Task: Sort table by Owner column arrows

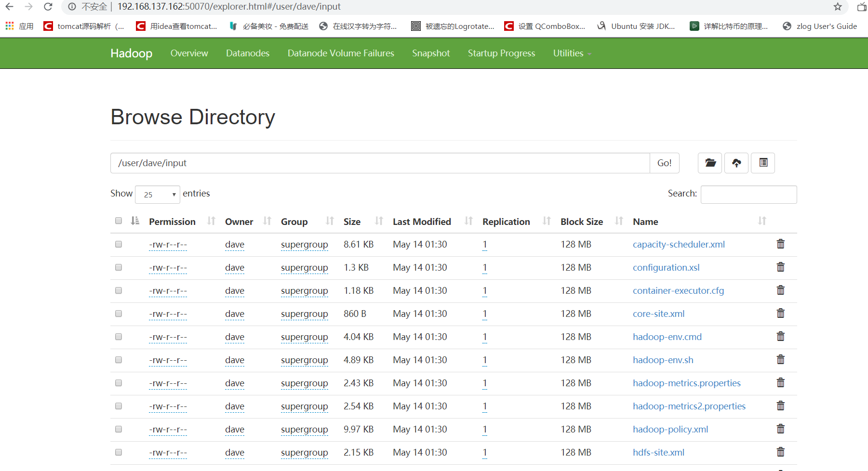Action: [267, 221]
